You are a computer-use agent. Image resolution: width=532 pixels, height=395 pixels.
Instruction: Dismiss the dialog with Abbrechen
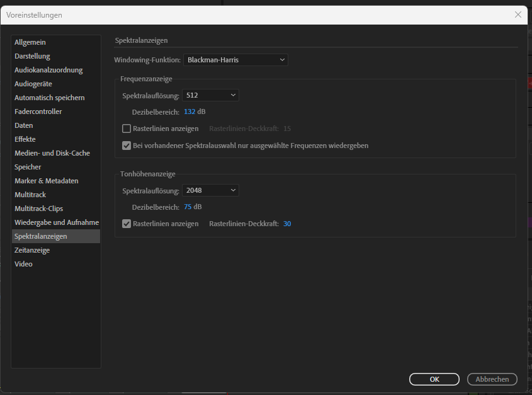tap(492, 379)
